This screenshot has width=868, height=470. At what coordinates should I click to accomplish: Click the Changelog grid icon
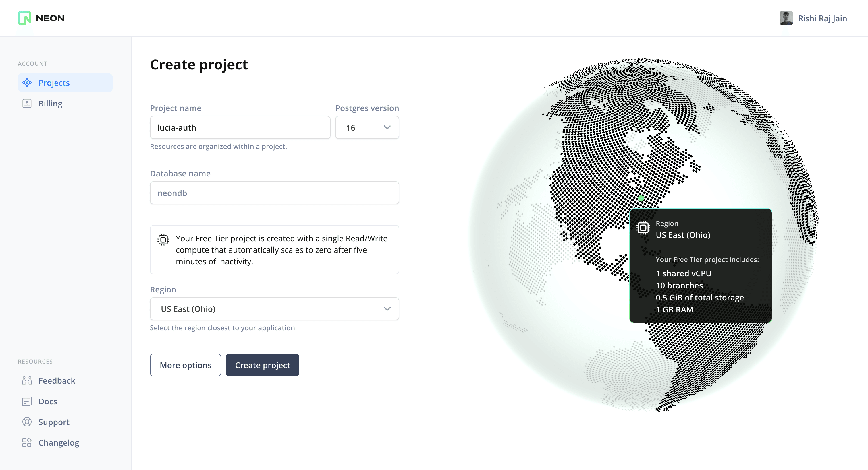27,442
